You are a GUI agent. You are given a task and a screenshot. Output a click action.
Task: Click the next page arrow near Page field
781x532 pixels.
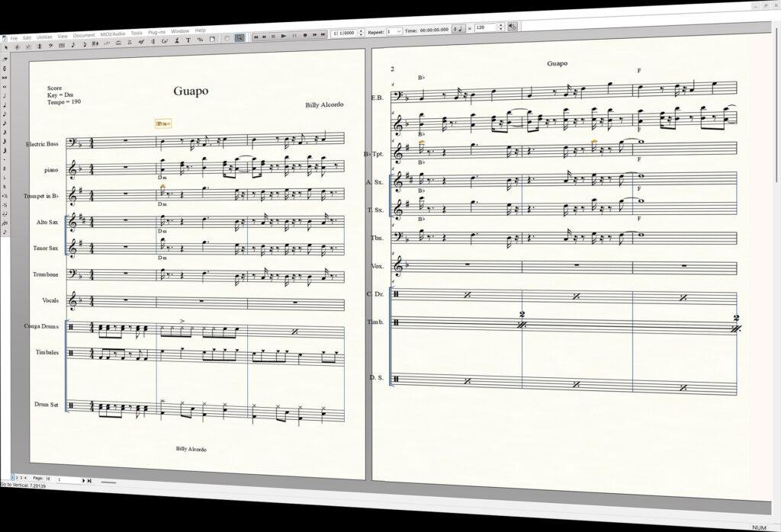tap(84, 481)
